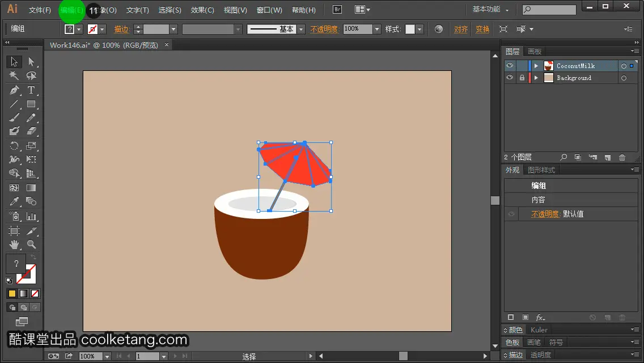
Task: Select the Line Segment tool
Action: [x=14, y=104]
